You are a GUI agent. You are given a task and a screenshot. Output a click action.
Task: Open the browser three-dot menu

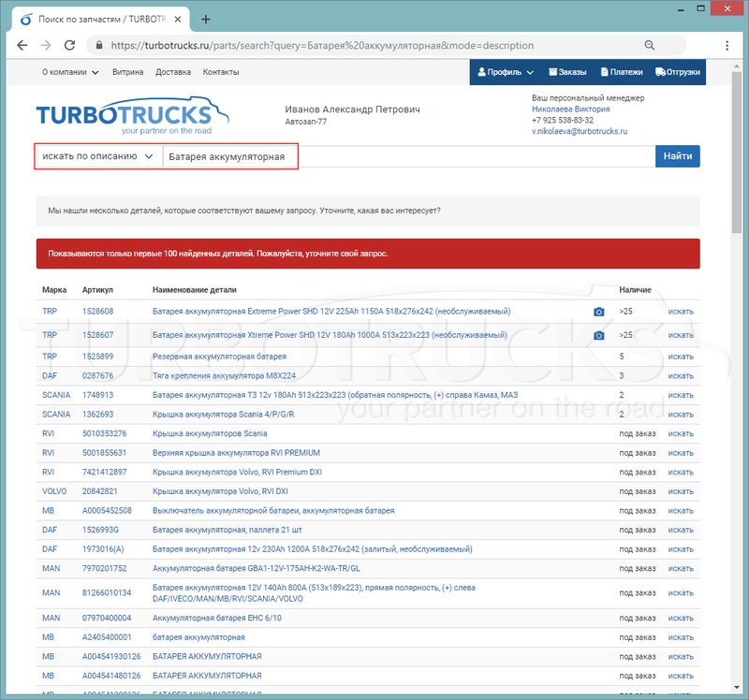(727, 45)
